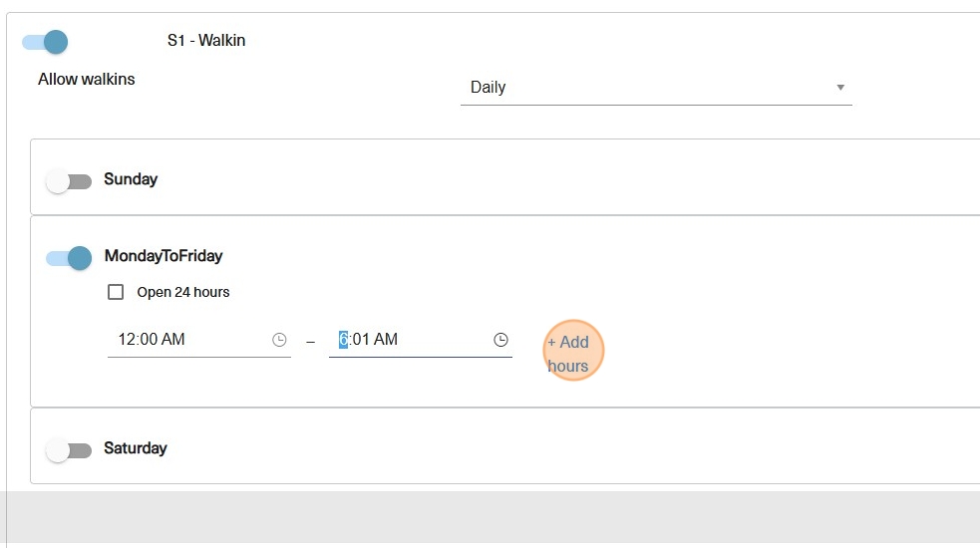Viewport: 980px width, 548px height.
Task: Open the Daily frequency dropdown
Action: coord(655,88)
